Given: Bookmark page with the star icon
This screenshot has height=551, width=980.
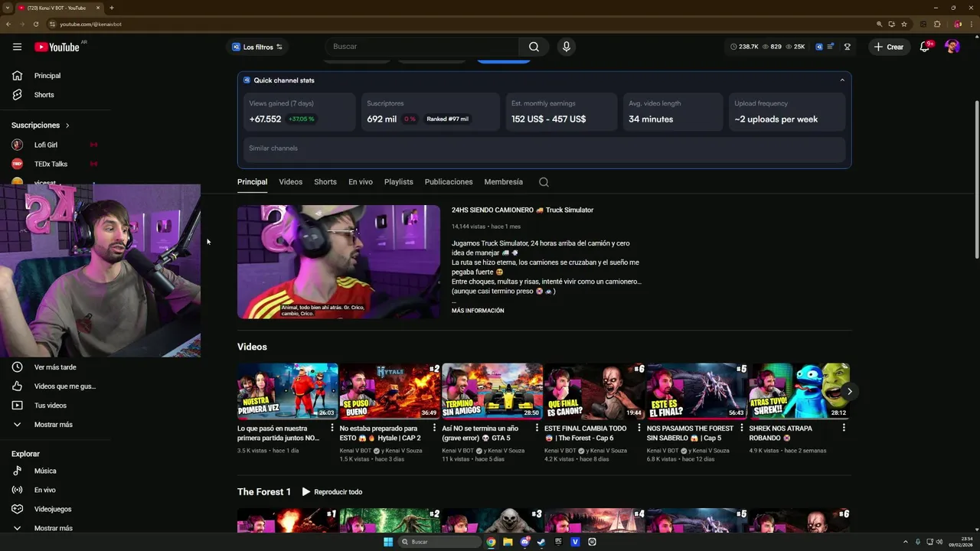Looking at the screenshot, I should (x=904, y=24).
